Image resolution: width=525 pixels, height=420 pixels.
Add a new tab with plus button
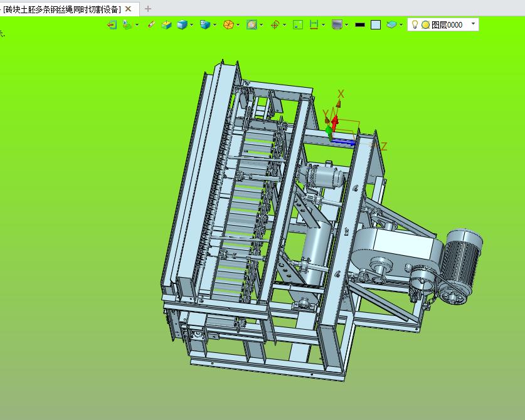click(148, 9)
